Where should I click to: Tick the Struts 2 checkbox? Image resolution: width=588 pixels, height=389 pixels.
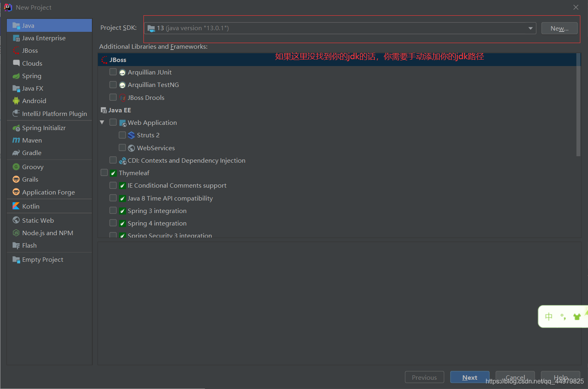point(123,135)
